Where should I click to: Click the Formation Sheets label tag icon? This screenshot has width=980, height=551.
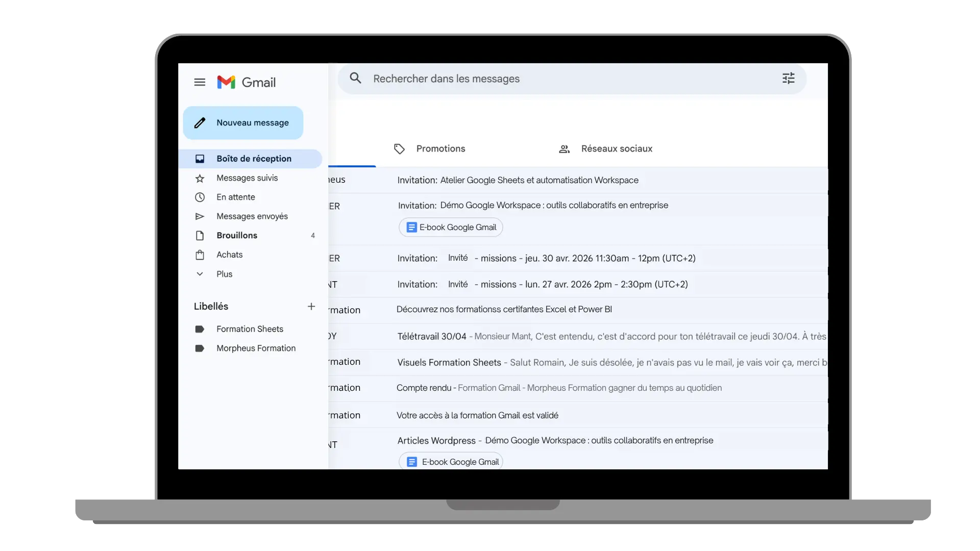(x=200, y=329)
